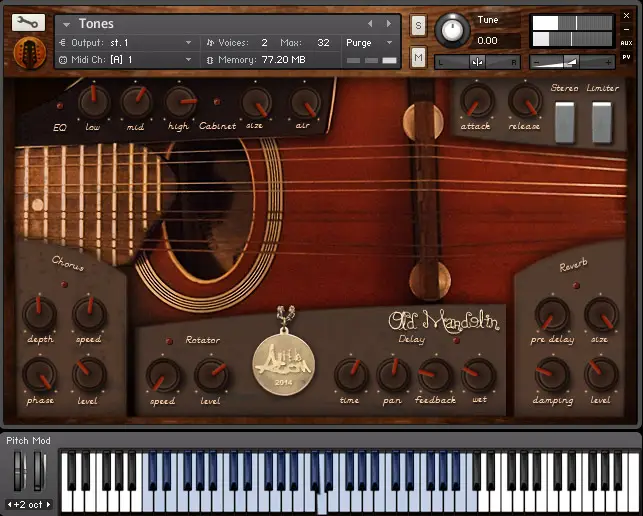Toggle the Reverb power LED
The height and width of the screenshot is (516, 643).
pos(576,285)
